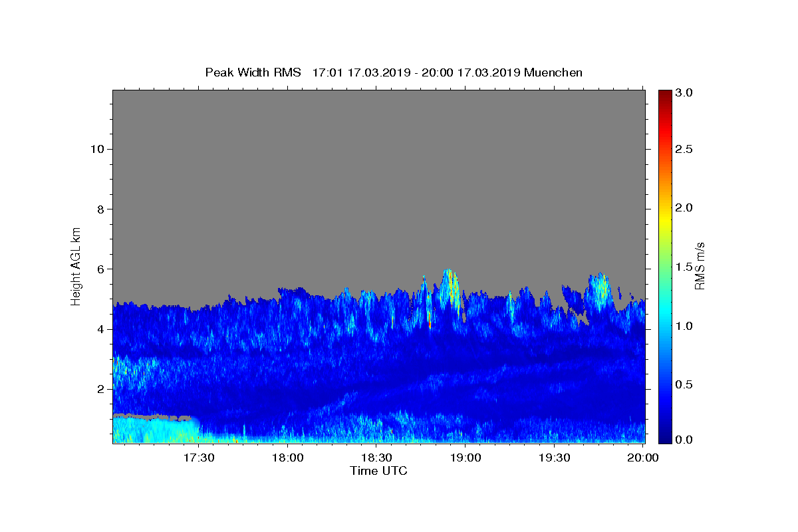This screenshot has width=798, height=532.
Task: Click the 'Time UTC' axis title
Action: pos(378,471)
